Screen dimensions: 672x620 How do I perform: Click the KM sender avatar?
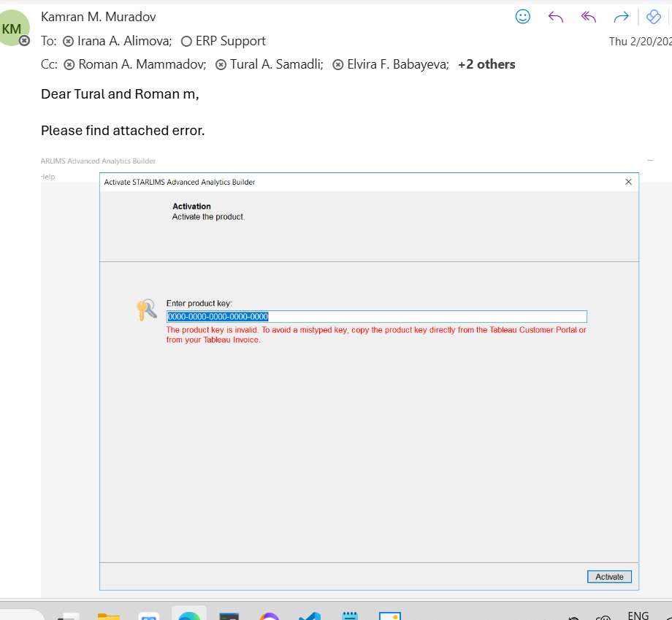pyautogui.click(x=13, y=28)
